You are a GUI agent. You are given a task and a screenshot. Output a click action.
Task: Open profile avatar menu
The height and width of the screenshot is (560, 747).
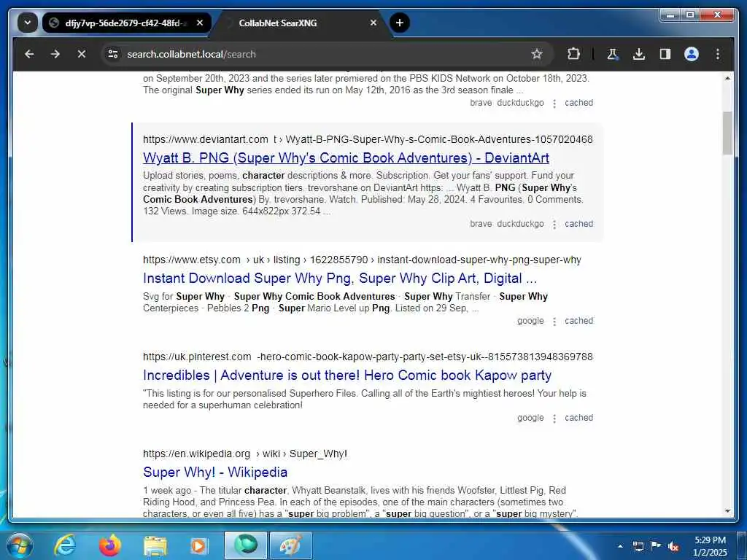(x=692, y=54)
